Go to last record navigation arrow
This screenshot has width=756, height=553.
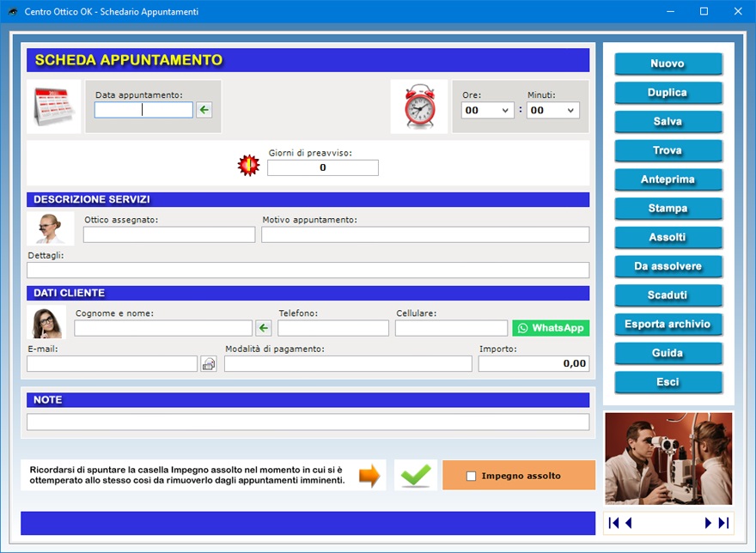tap(723, 523)
